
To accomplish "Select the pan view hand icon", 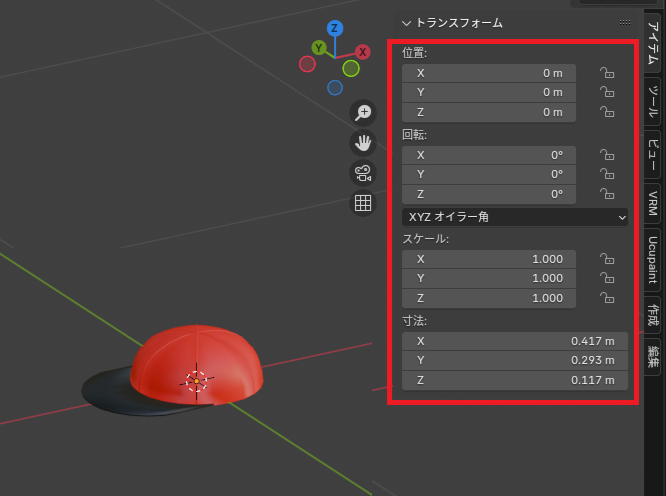I will pos(363,143).
